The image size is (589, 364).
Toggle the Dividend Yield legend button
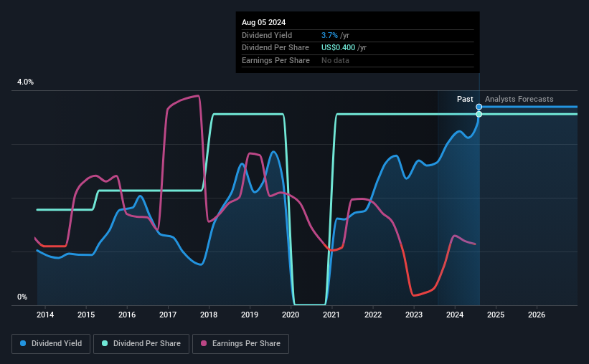point(51,344)
